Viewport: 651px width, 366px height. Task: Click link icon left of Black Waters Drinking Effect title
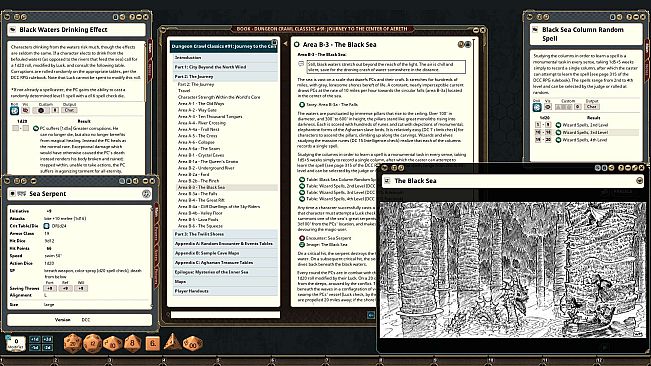coord(13,29)
